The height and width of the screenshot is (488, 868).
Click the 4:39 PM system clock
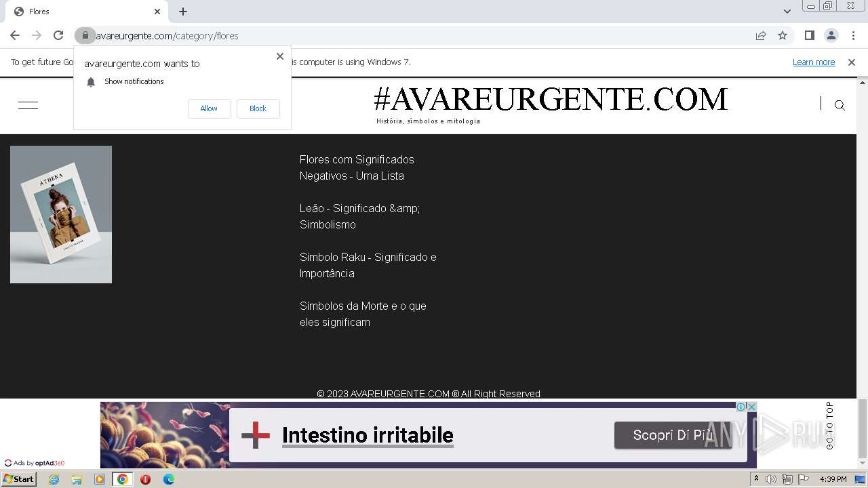click(x=833, y=479)
